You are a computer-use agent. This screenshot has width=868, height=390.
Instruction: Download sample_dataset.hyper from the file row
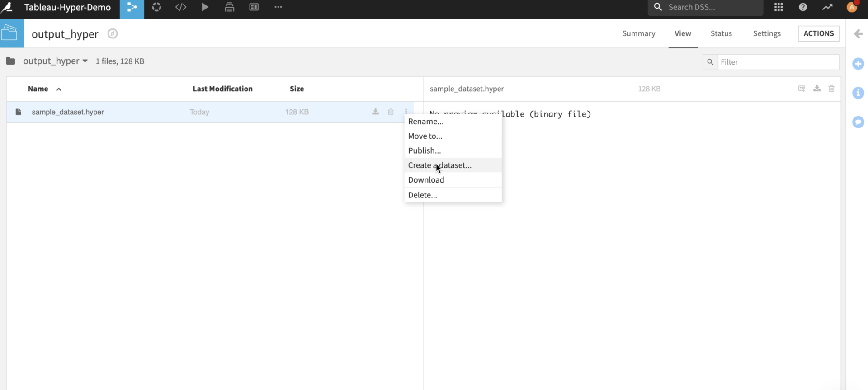tap(375, 112)
